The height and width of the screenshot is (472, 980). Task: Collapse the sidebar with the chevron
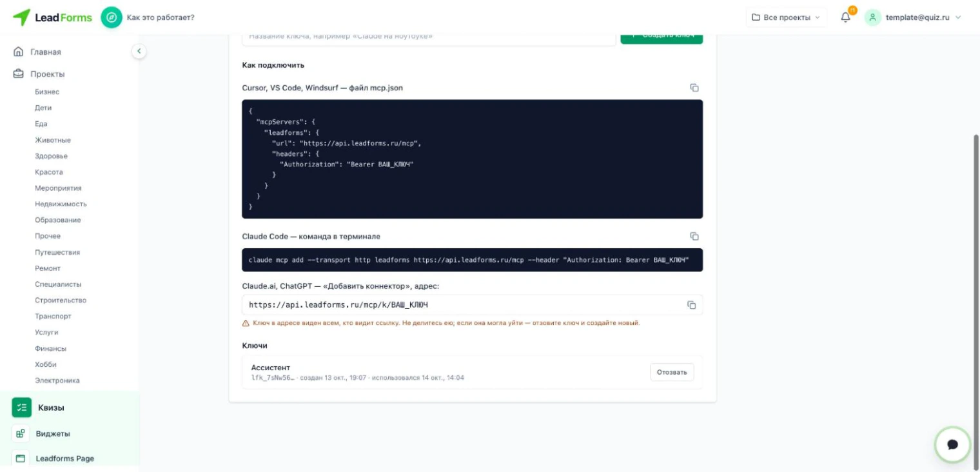point(139,51)
